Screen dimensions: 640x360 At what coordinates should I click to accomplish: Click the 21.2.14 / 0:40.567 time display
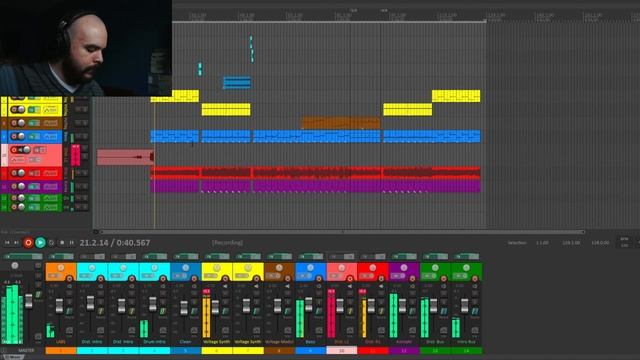pyautogui.click(x=115, y=243)
